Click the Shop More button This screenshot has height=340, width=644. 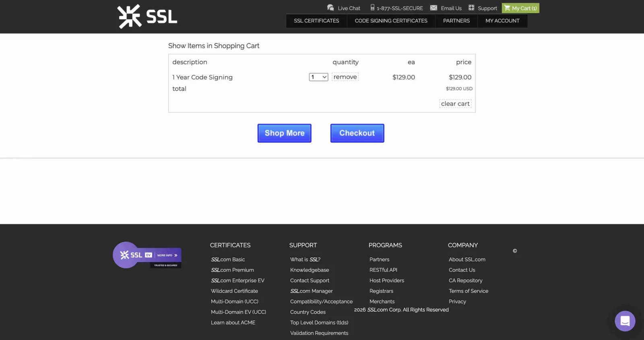point(285,133)
